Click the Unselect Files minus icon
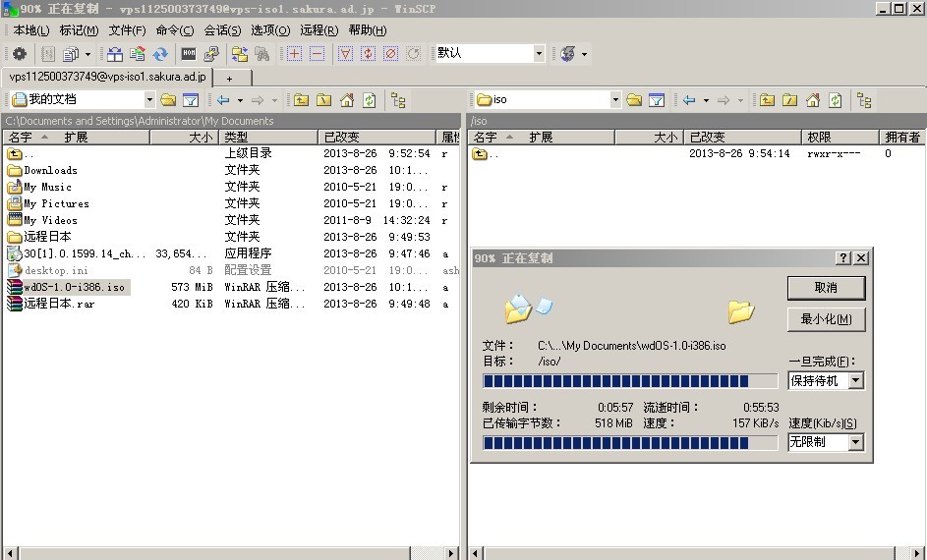This screenshot has width=927, height=560. [317, 54]
